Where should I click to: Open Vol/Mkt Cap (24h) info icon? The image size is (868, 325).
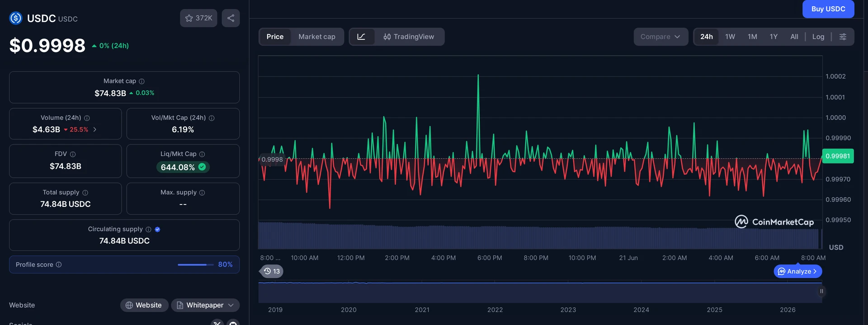pyautogui.click(x=212, y=118)
